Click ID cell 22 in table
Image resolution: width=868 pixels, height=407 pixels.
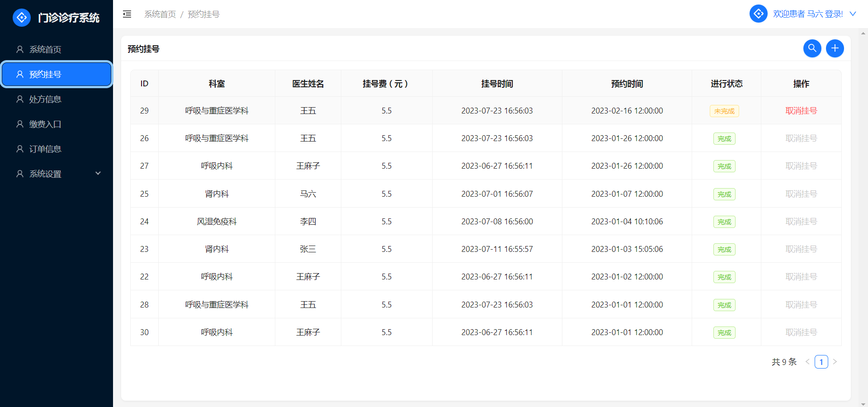pos(144,277)
